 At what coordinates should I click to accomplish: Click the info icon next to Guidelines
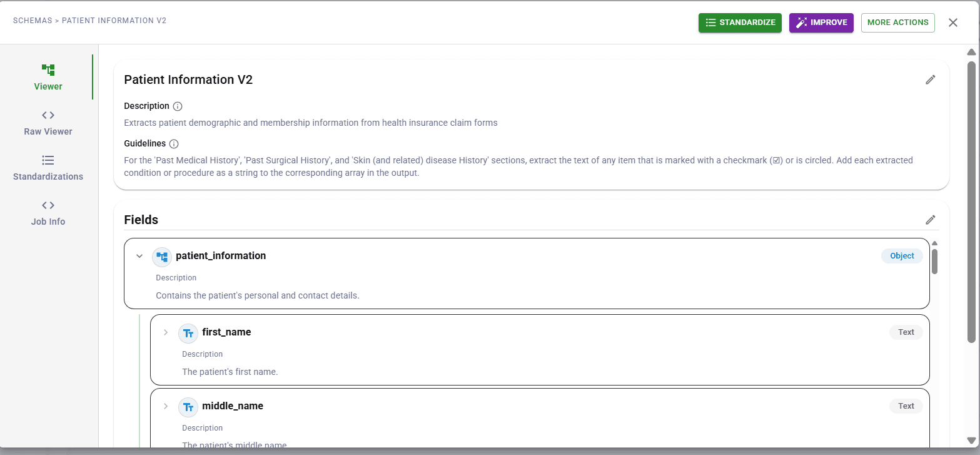173,143
